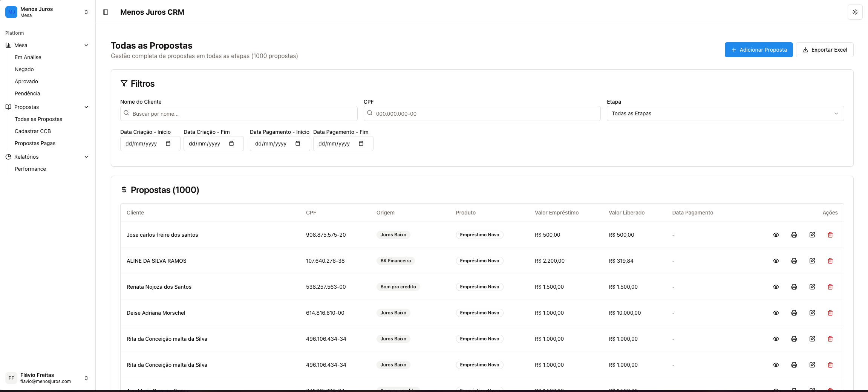The width and height of the screenshot is (868, 392).
Task: Click the Cliente column header
Action: point(135,213)
